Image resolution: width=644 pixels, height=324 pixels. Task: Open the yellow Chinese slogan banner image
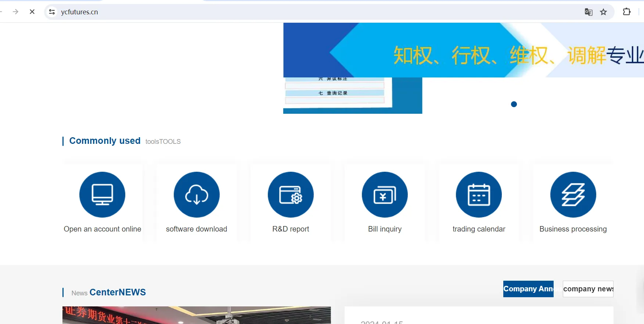[464, 50]
